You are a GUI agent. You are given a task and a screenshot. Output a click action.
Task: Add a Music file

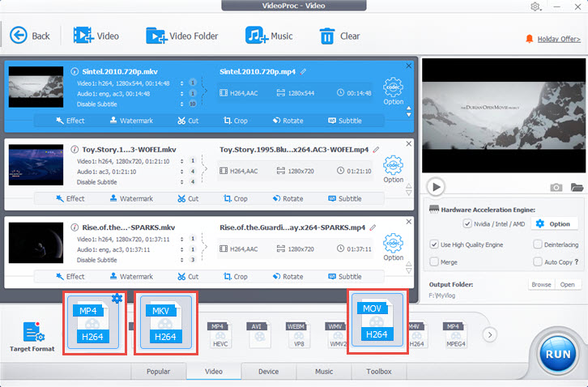269,36
